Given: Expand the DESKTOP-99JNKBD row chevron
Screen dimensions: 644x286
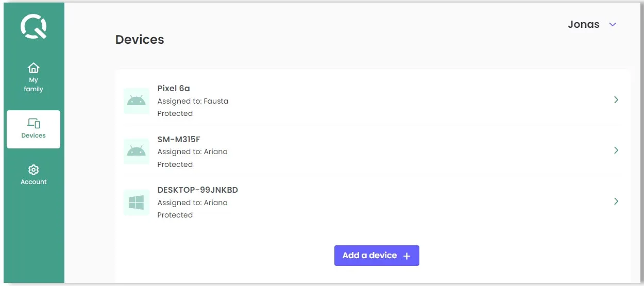Looking at the screenshot, I should pos(616,201).
